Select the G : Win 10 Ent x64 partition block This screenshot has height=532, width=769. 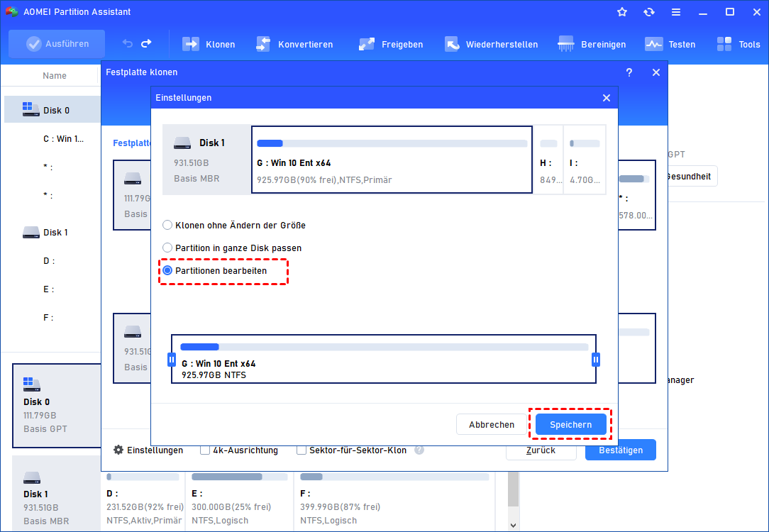[x=392, y=160]
